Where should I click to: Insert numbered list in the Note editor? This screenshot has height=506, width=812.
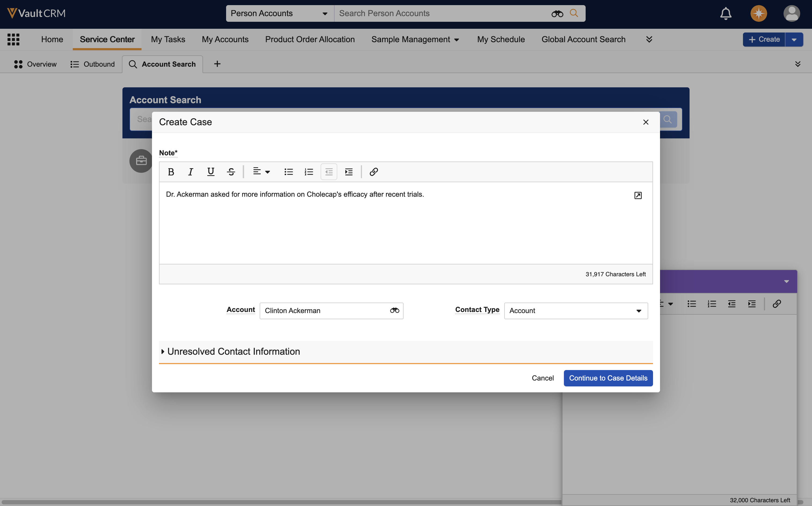pyautogui.click(x=309, y=172)
